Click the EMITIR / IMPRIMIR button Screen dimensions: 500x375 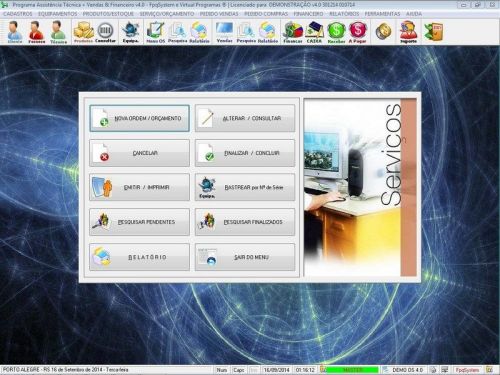point(139,187)
